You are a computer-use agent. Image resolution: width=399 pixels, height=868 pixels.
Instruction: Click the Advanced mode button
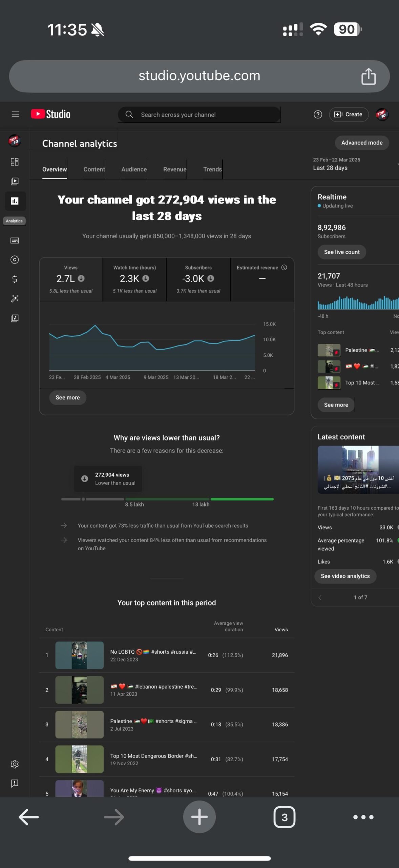tap(362, 143)
